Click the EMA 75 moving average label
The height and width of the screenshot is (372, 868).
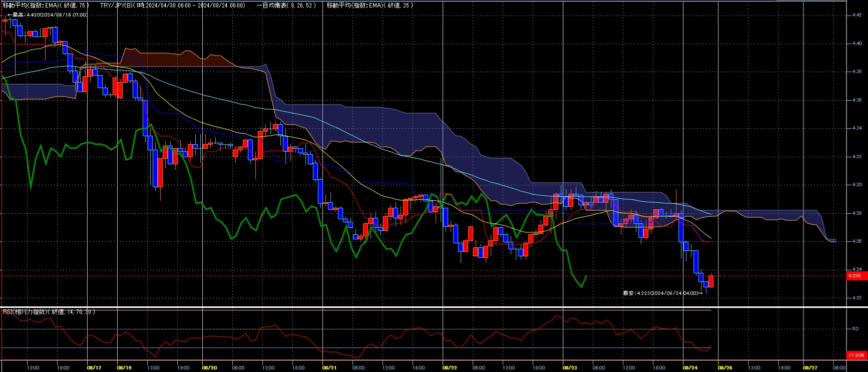pyautogui.click(x=46, y=5)
